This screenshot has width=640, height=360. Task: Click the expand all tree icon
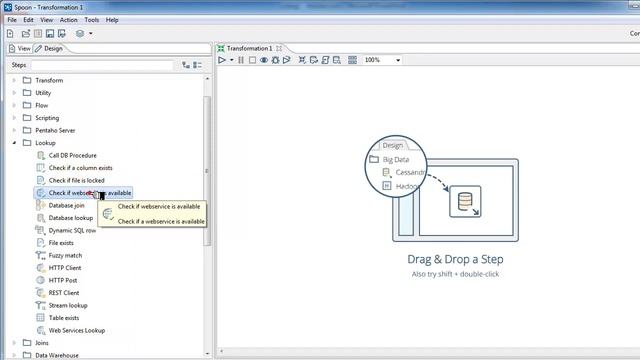(x=186, y=65)
